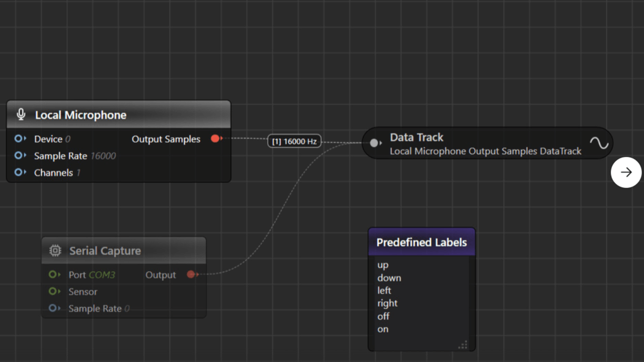644x362 pixels.
Task: Click the red Output Samples port dot
Action: pyautogui.click(x=216, y=139)
